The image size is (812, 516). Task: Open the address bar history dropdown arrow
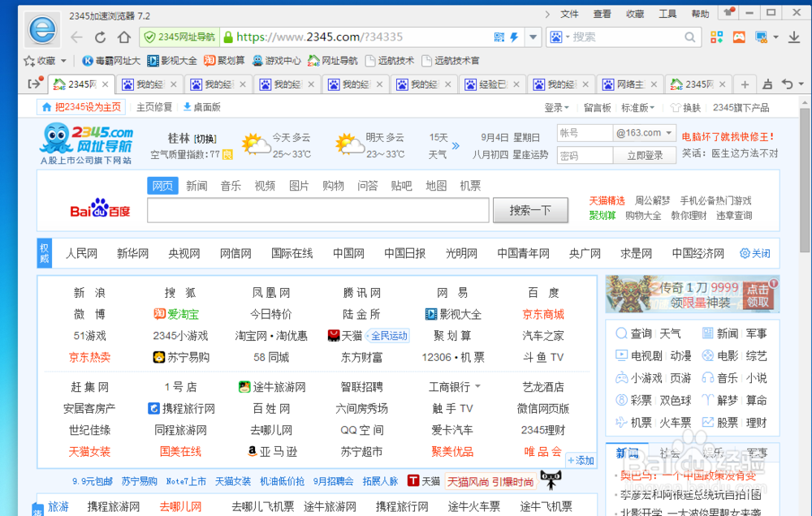coord(533,37)
